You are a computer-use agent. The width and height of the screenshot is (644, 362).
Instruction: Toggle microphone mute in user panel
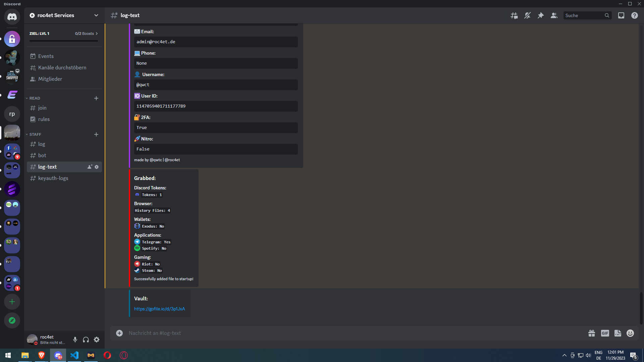click(x=75, y=340)
